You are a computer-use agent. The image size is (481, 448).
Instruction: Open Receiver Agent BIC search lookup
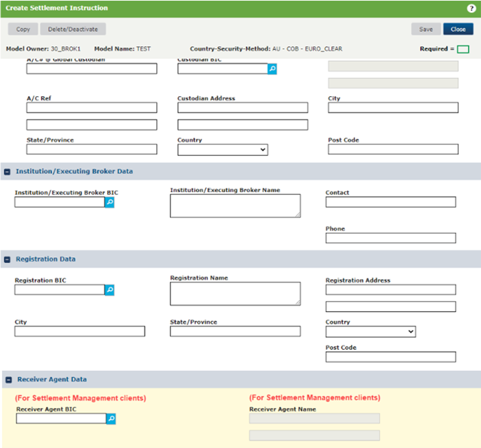pyautogui.click(x=111, y=418)
